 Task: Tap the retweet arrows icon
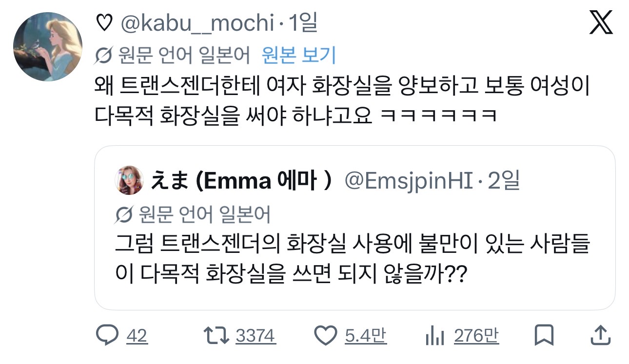(x=216, y=335)
